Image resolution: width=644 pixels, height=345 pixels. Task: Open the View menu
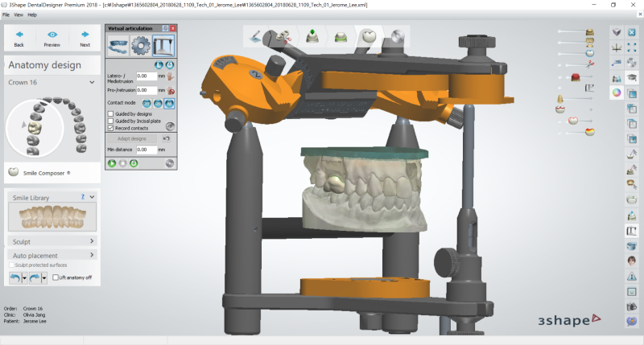19,14
